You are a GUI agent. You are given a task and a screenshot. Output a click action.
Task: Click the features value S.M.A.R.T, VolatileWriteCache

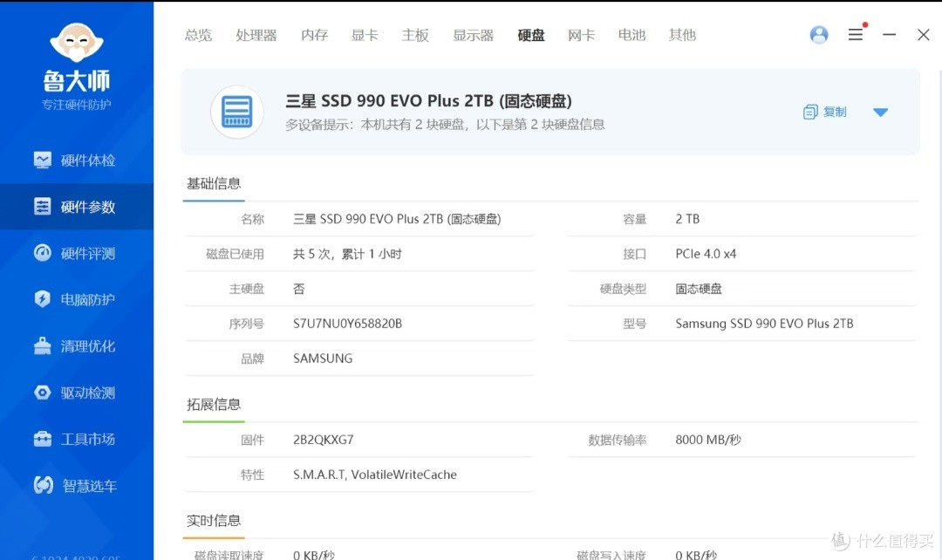(x=375, y=475)
